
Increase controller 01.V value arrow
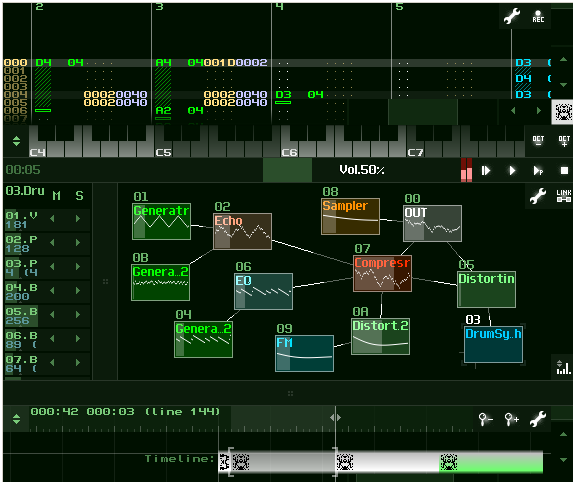(78, 219)
